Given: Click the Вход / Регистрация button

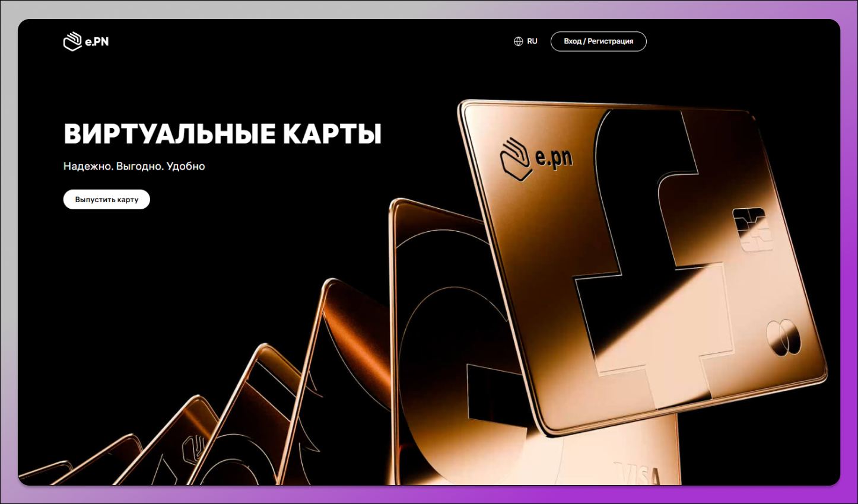Looking at the screenshot, I should coord(598,42).
